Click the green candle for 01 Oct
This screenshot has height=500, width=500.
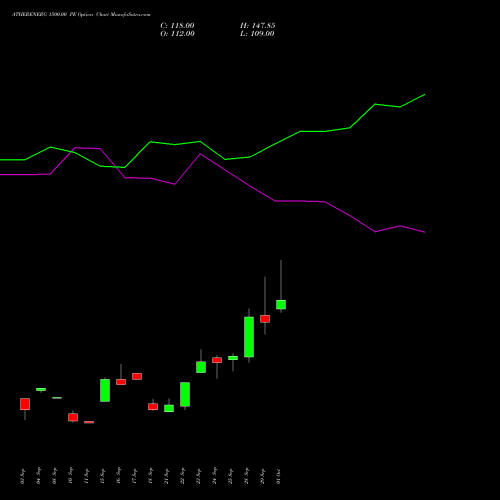point(281,305)
